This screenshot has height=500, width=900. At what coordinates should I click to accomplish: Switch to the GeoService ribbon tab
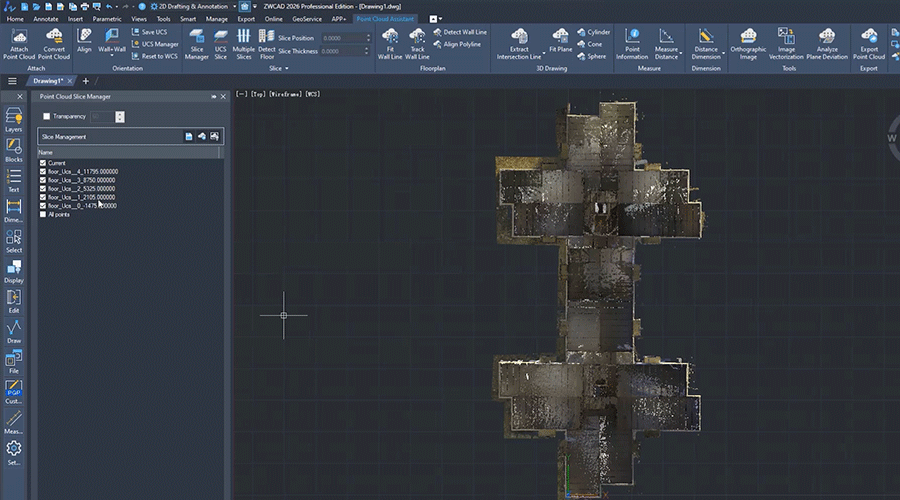(307, 19)
